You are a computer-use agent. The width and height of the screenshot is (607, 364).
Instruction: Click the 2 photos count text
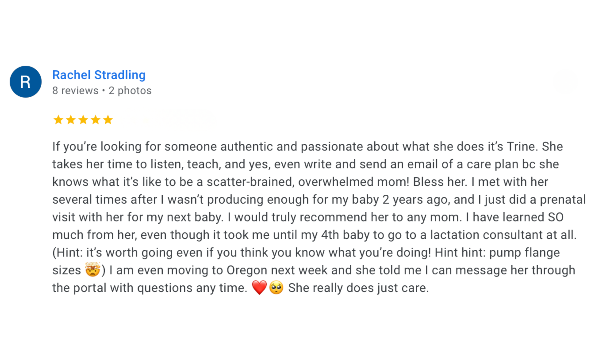coord(130,91)
